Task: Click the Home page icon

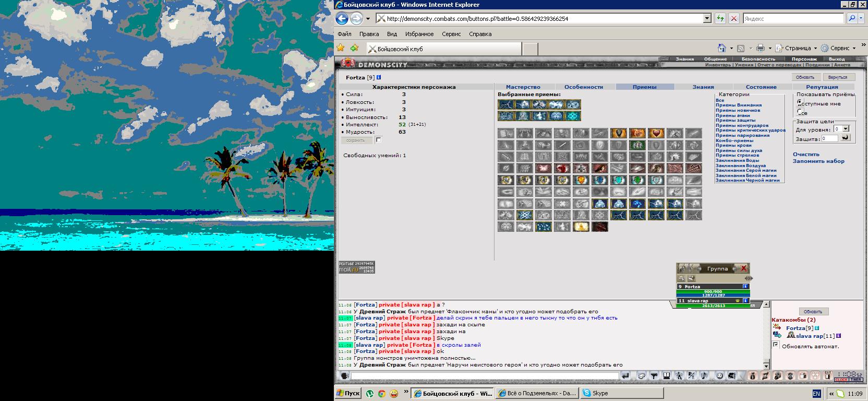Action: point(722,48)
